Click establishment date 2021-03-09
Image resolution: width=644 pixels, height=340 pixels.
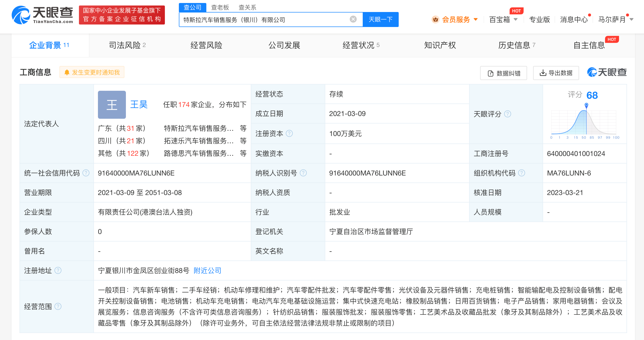[347, 114]
